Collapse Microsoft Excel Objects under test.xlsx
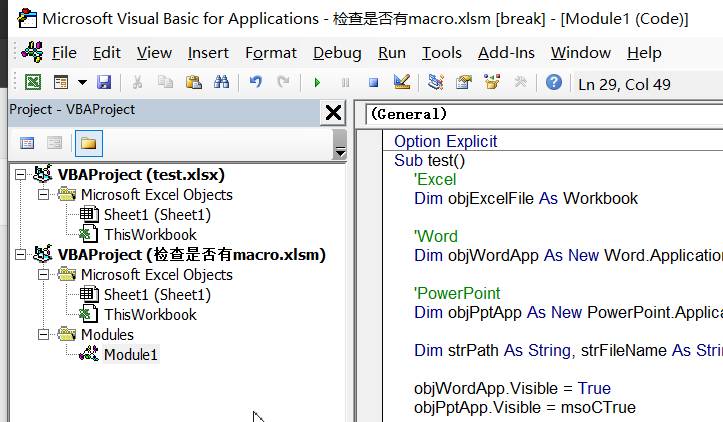 coord(43,195)
